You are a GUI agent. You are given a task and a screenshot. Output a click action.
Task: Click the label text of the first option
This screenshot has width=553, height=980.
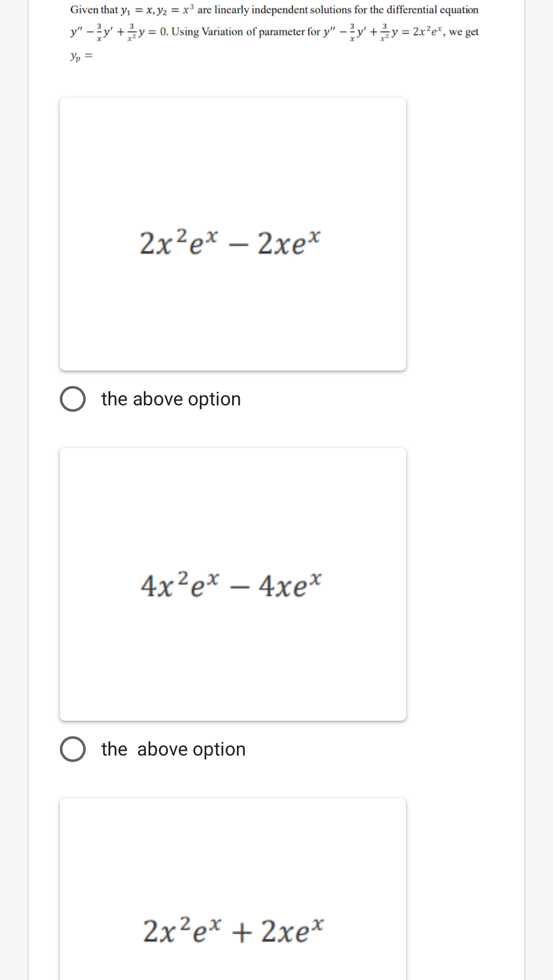171,399
